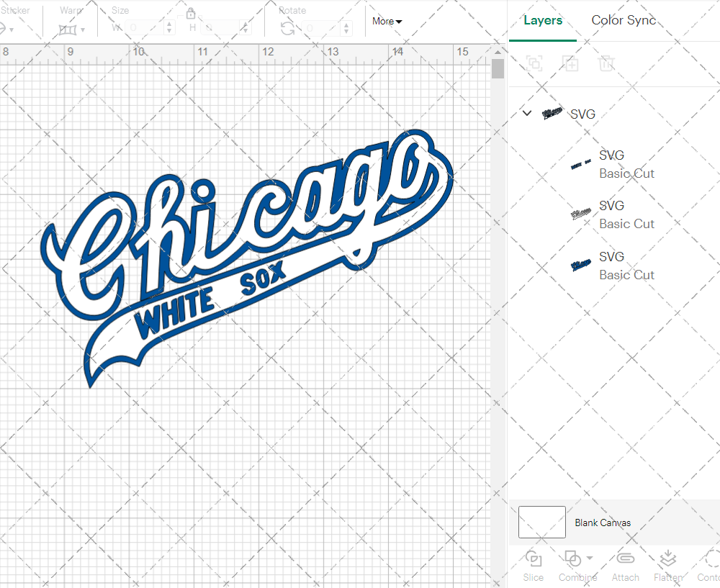
Task: Click the Delete layer trash icon
Action: tap(606, 63)
